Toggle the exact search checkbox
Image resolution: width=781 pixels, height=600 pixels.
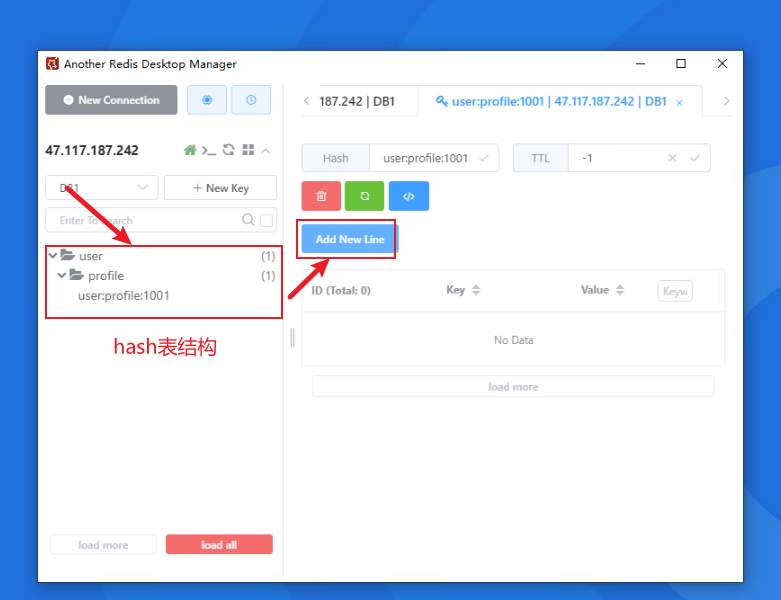[x=266, y=220]
